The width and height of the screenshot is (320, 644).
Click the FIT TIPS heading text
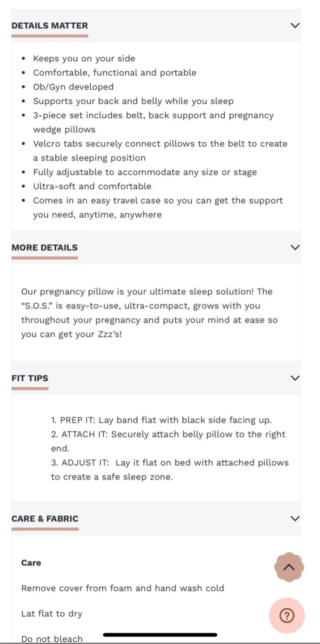30,378
